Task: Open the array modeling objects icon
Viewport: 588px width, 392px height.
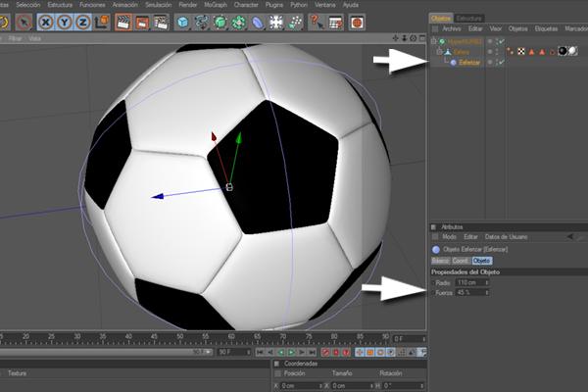Action: tap(239, 23)
